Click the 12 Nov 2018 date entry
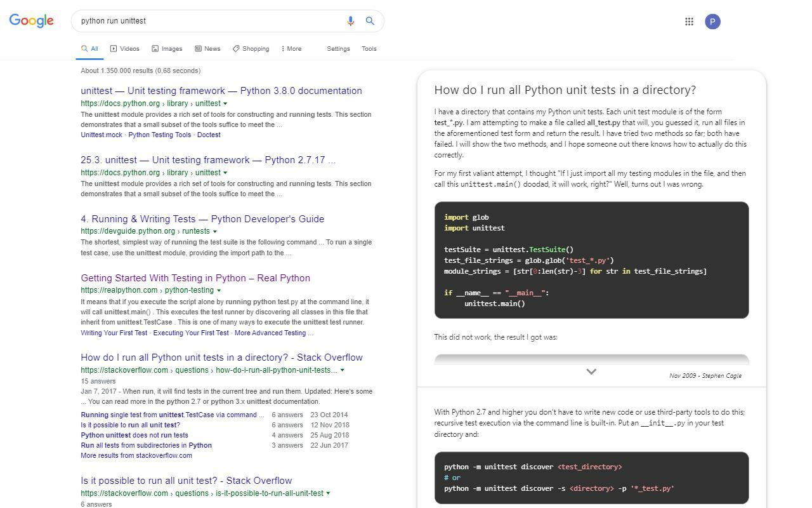This screenshot has width=812, height=508. (330, 425)
